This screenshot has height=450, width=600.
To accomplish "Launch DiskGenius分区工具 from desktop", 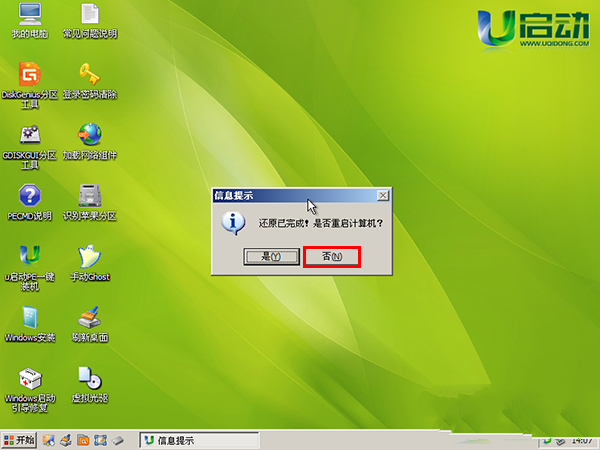I will coord(31,75).
